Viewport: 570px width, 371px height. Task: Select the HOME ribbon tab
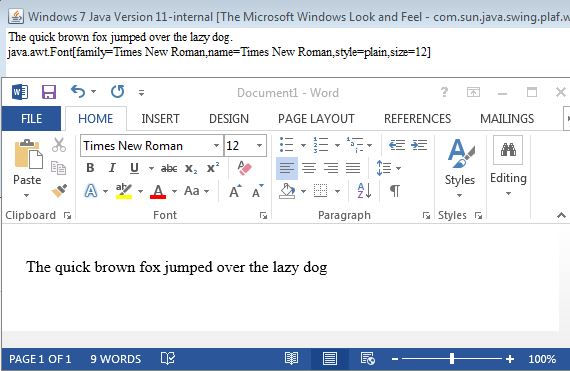tap(96, 118)
